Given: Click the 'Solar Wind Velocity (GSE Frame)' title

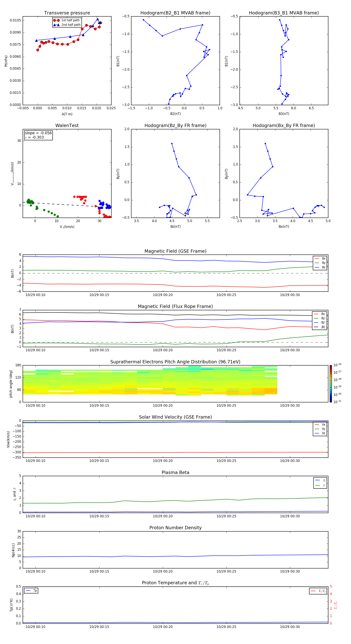Looking at the screenshot, I should [175, 417].
